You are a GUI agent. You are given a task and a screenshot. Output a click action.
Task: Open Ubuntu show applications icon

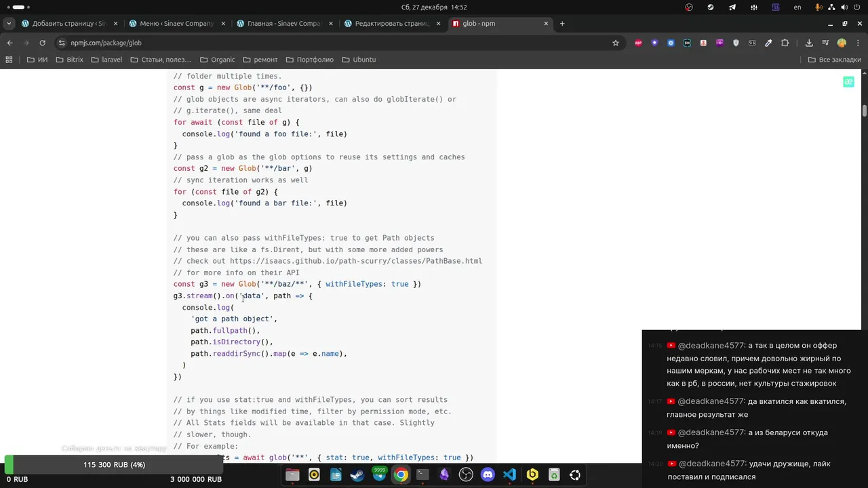tap(575, 475)
